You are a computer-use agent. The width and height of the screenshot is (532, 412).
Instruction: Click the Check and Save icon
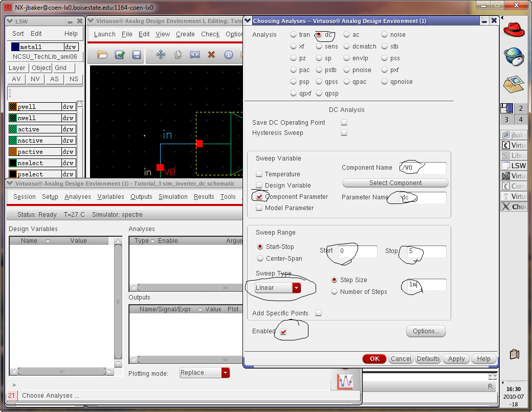120,55
